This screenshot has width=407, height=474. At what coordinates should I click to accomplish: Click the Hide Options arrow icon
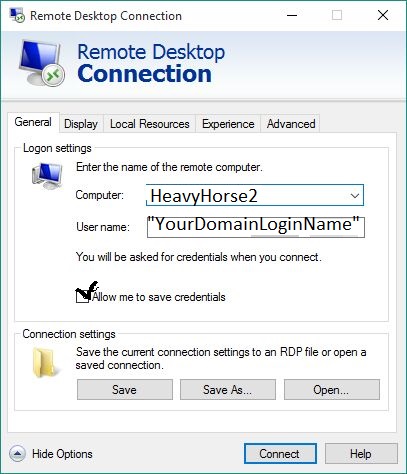tap(17, 453)
